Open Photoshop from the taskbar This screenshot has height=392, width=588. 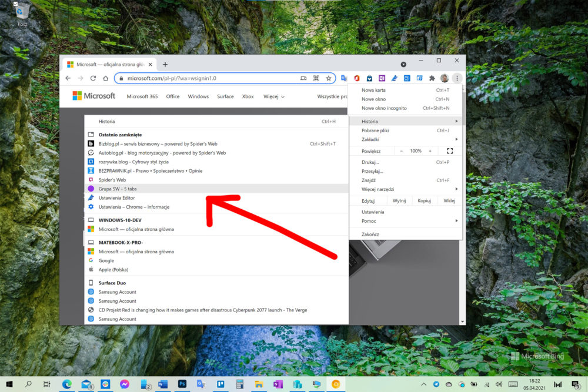(x=182, y=384)
